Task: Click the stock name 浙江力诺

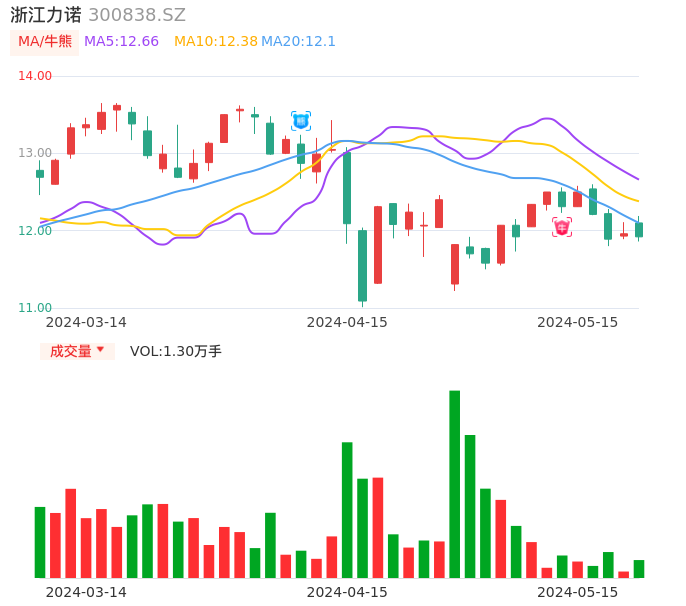Action: pos(45,15)
